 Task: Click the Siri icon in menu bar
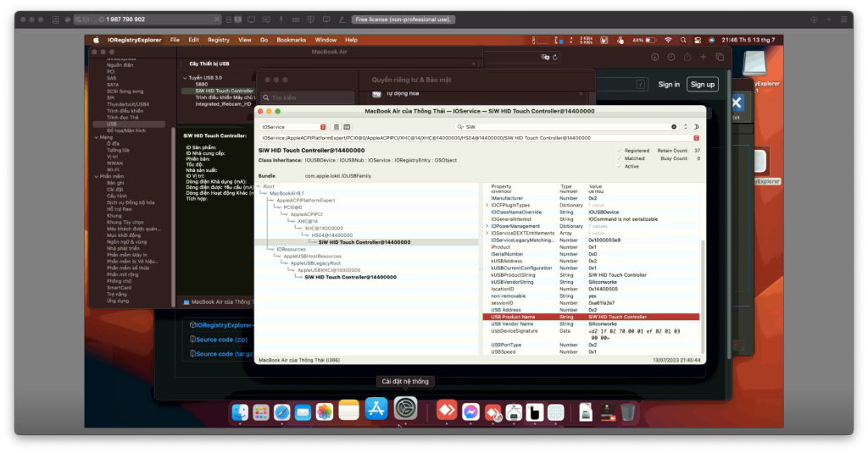712,40
